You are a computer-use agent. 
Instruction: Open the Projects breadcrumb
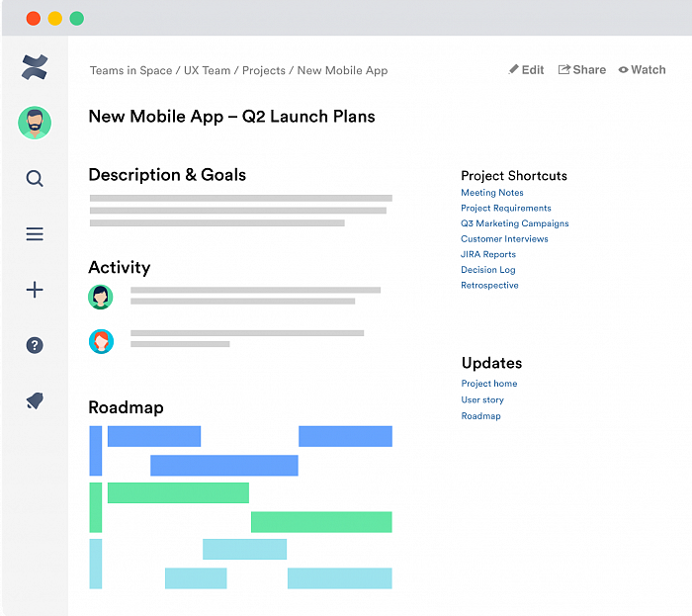(264, 71)
